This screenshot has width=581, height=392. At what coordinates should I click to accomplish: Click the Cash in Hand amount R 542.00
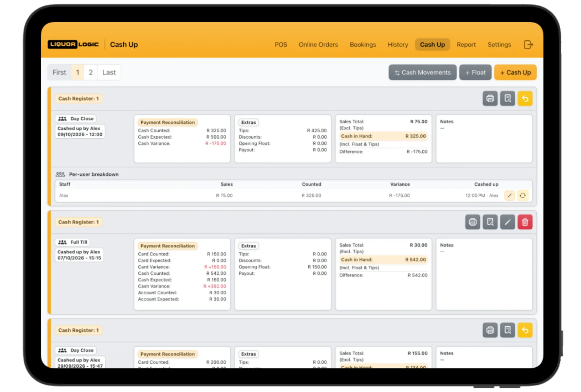[x=415, y=260]
